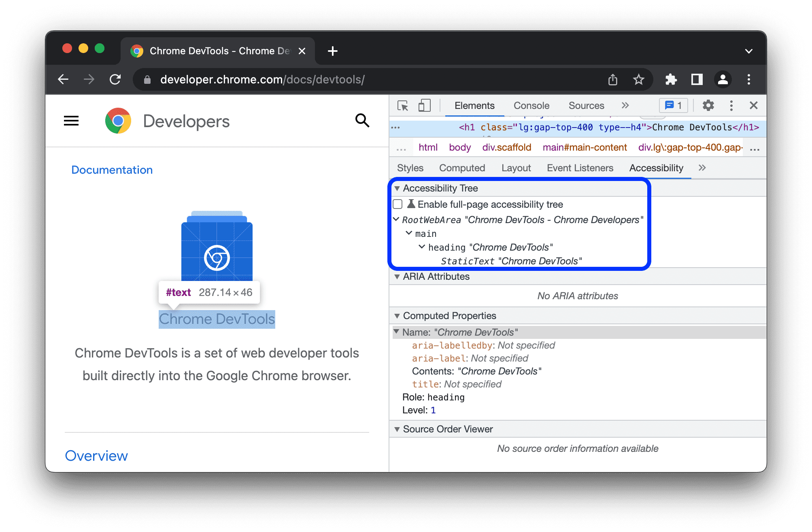The width and height of the screenshot is (812, 532).
Task: Enable full-page accessibility tree checkbox
Action: [397, 205]
